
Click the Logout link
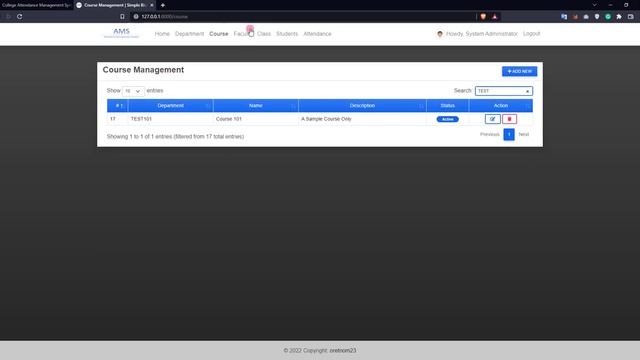(x=531, y=34)
